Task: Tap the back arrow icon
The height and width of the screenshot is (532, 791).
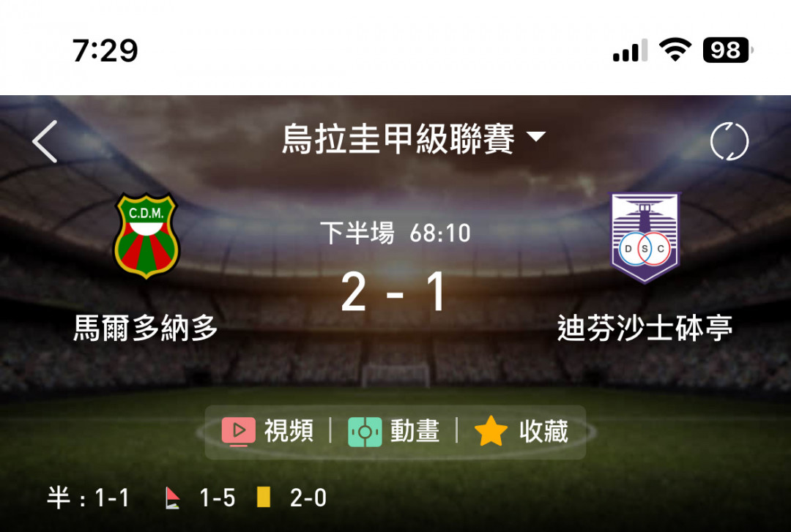Action: [45, 141]
